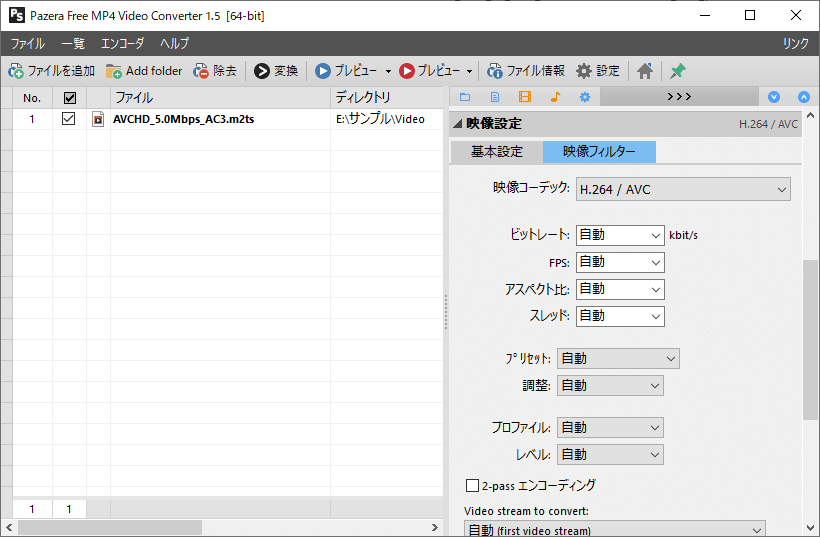820x537 pixels.
Task: Open ファイル情報 file info
Action: (526, 71)
